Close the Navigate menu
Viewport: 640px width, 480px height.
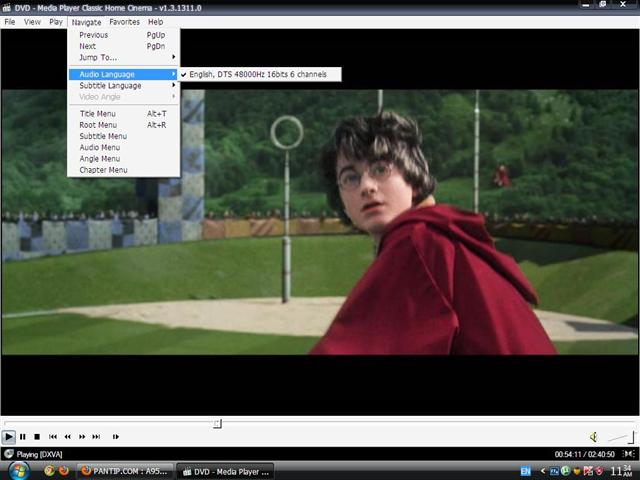point(86,22)
